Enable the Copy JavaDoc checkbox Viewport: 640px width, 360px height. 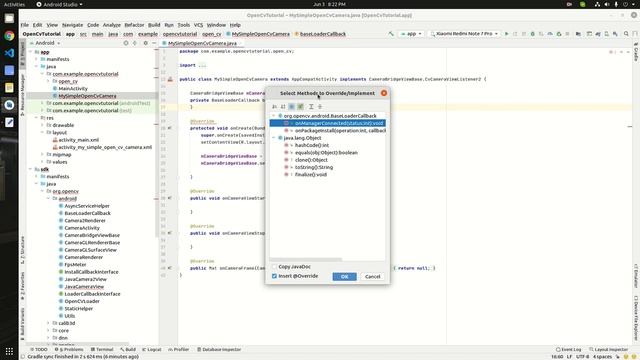point(274,267)
